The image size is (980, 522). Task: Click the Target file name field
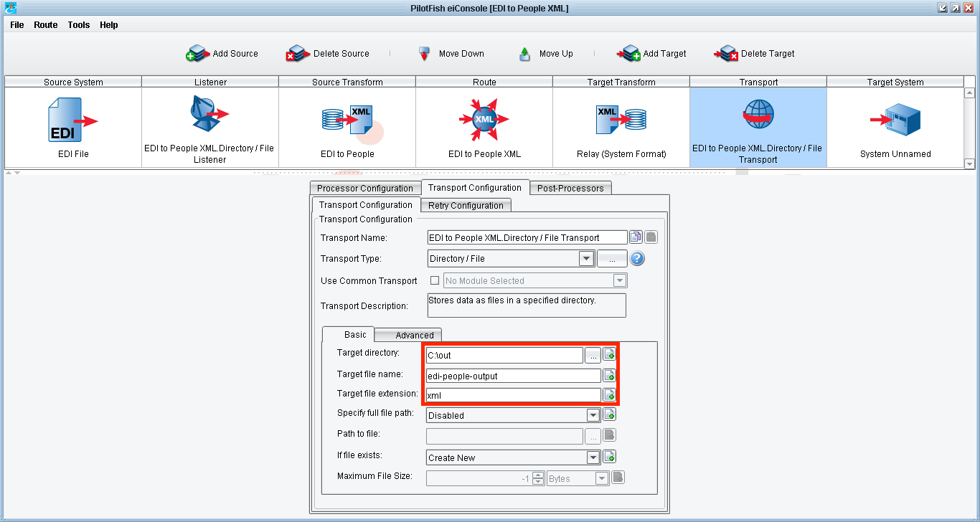click(513, 376)
